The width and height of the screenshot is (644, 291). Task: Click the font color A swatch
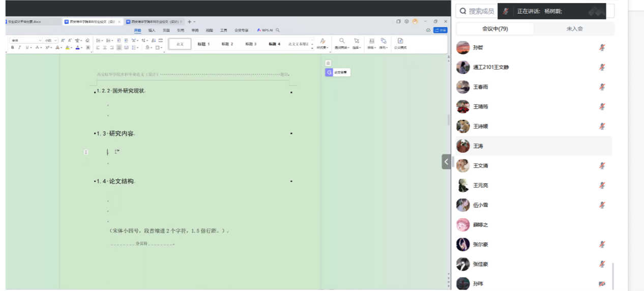(x=77, y=48)
